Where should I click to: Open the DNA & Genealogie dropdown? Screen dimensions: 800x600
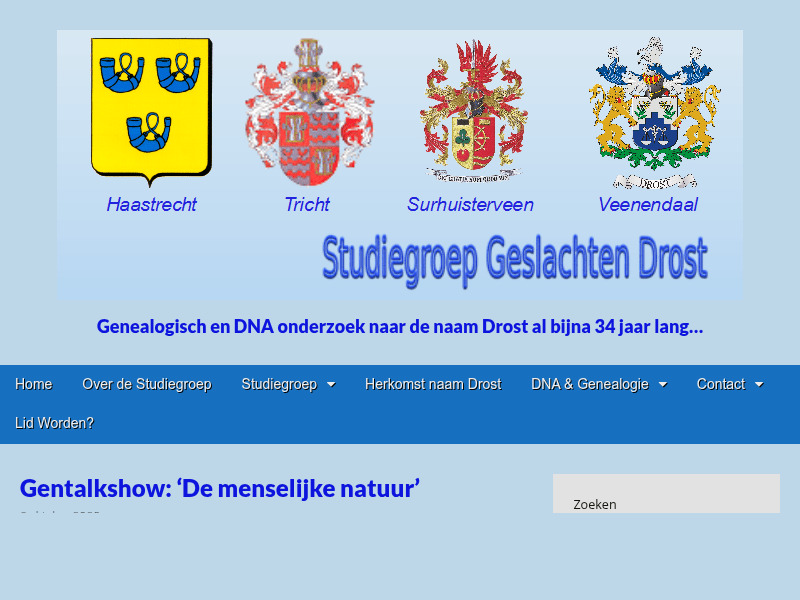(x=598, y=384)
